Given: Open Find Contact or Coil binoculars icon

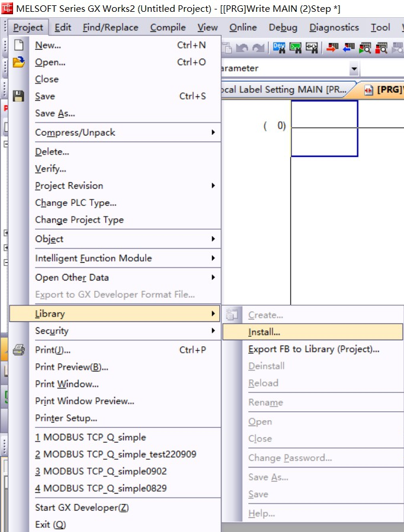Looking at the screenshot, I should click(x=312, y=48).
